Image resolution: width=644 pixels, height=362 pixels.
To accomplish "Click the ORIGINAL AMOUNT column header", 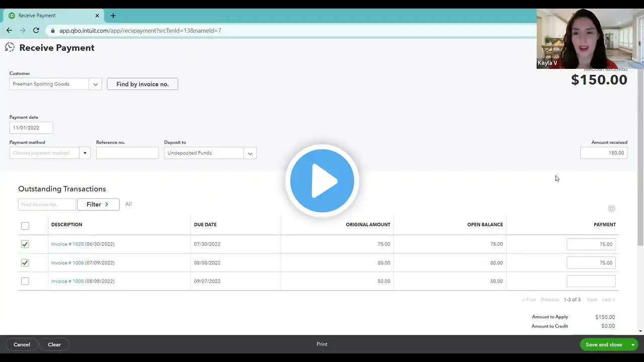I will point(368,225).
